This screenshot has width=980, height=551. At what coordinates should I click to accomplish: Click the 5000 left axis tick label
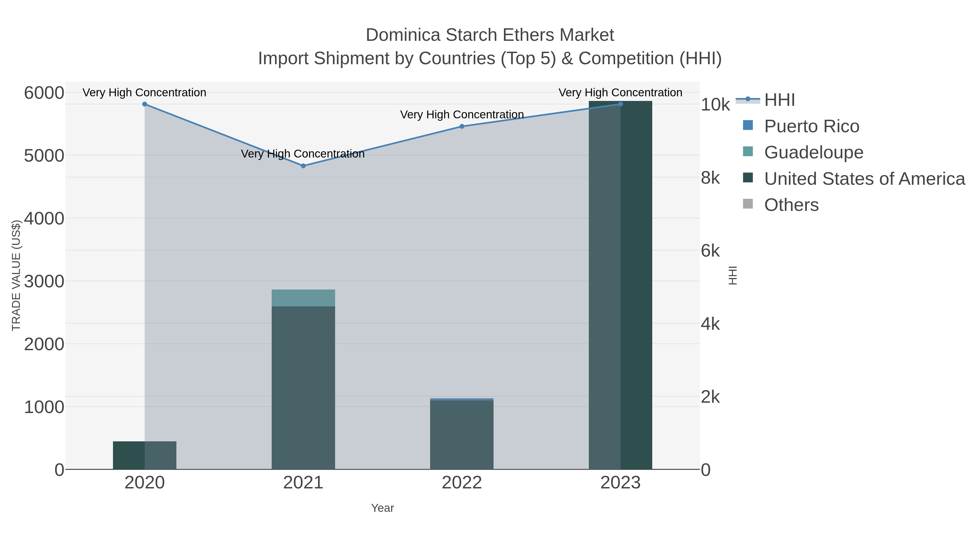click(x=44, y=156)
